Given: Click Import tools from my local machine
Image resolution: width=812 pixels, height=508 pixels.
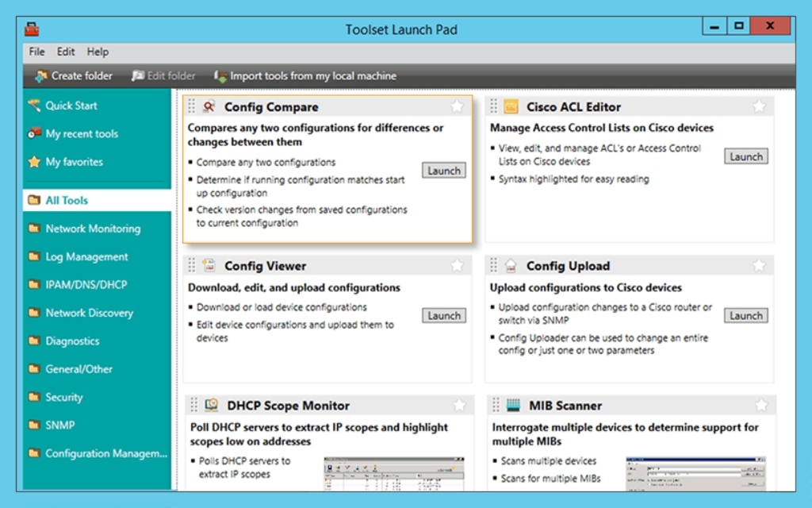Looking at the screenshot, I should 306,76.
